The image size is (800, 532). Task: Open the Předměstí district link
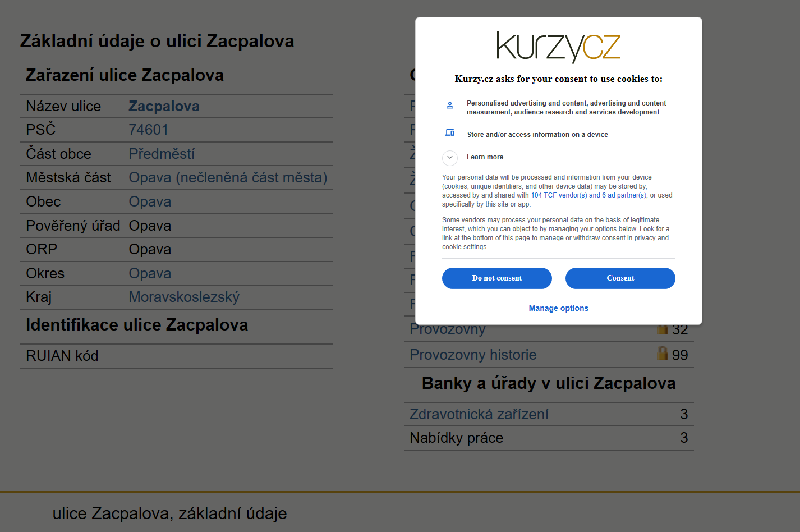[x=162, y=154]
